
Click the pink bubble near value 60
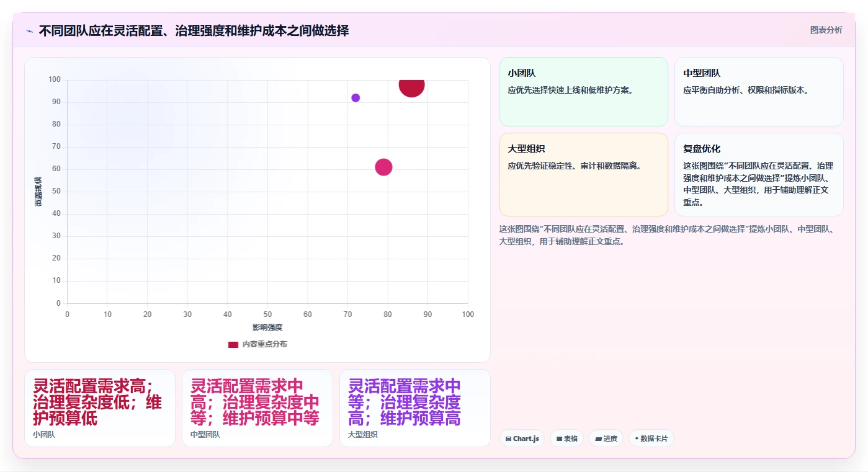click(383, 167)
